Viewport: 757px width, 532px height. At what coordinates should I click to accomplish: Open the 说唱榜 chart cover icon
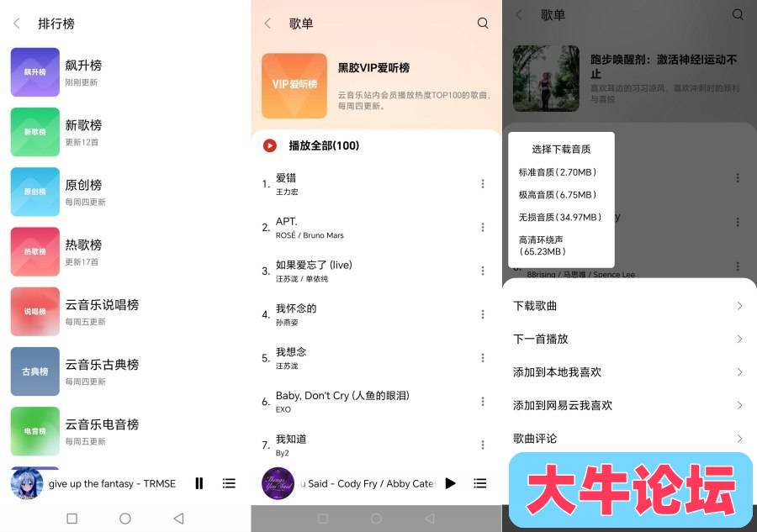[35, 311]
